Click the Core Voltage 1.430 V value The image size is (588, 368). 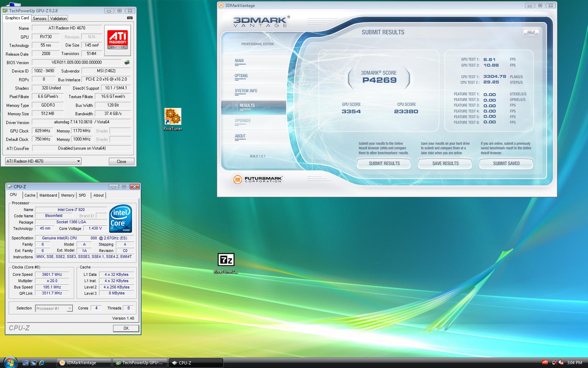[x=95, y=229]
